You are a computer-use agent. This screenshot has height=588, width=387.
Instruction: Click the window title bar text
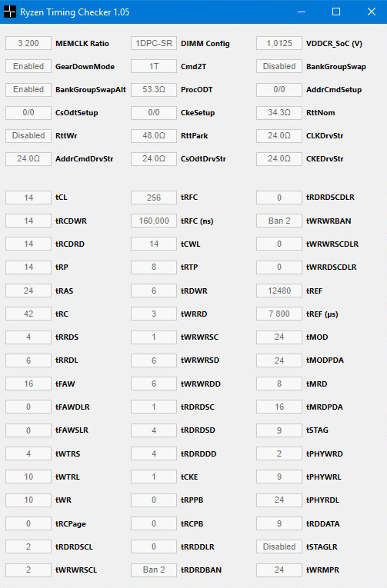click(75, 12)
